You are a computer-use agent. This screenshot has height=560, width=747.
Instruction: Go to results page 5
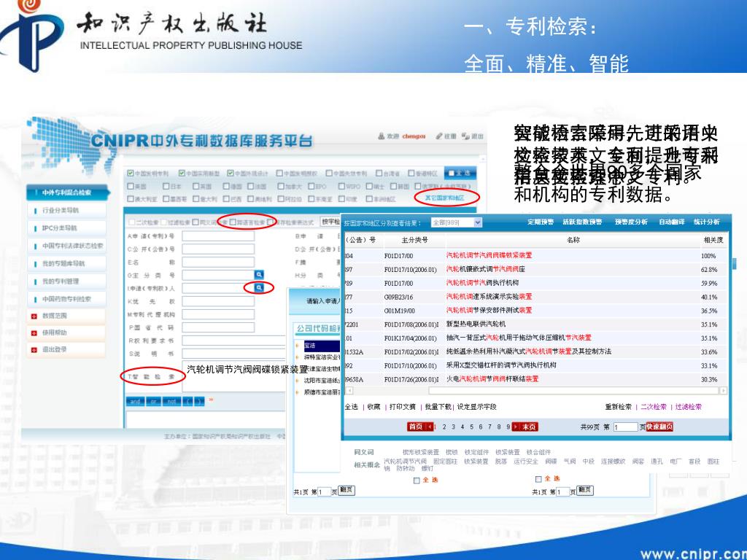point(472,427)
